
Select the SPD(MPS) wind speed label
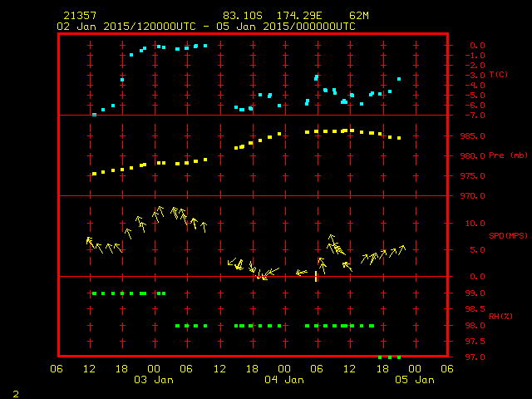509,236
